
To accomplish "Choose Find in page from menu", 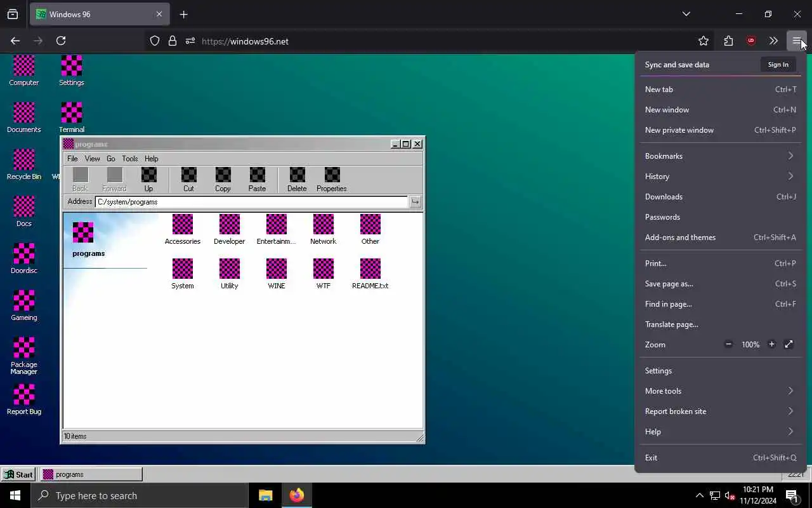I will [721, 304].
